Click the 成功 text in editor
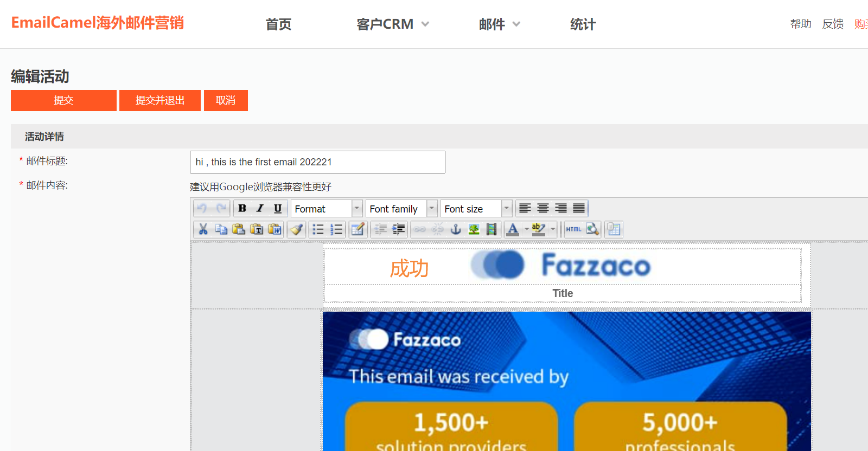The width and height of the screenshot is (868, 451). tap(409, 268)
